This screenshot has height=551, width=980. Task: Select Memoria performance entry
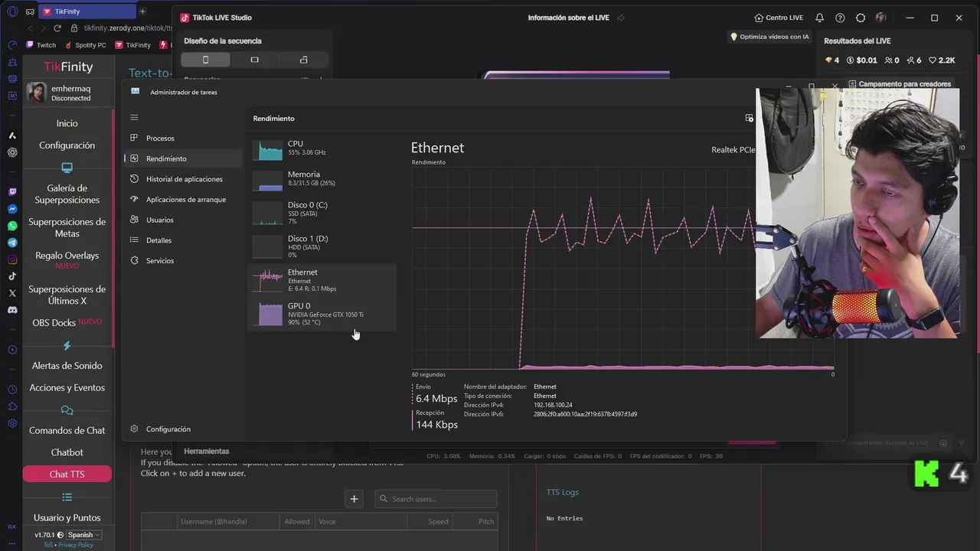pos(322,179)
